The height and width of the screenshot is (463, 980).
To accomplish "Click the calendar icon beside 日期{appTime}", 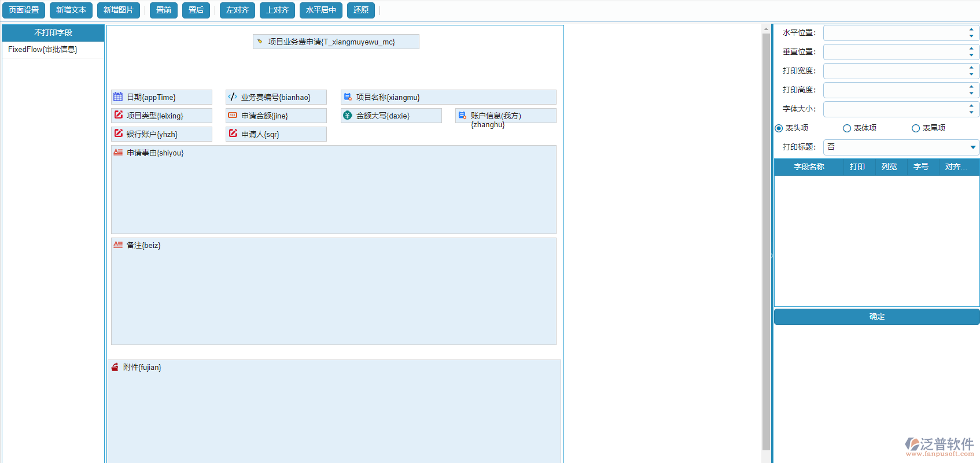I will coord(118,97).
